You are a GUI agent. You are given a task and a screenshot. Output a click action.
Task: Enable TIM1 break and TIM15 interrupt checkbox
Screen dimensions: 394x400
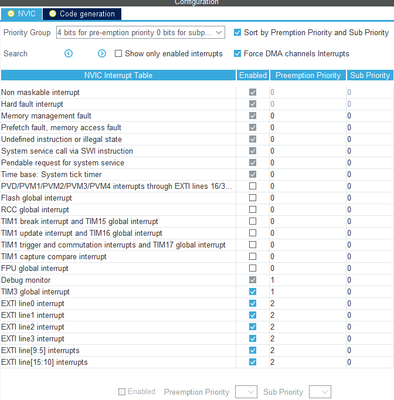point(253,221)
